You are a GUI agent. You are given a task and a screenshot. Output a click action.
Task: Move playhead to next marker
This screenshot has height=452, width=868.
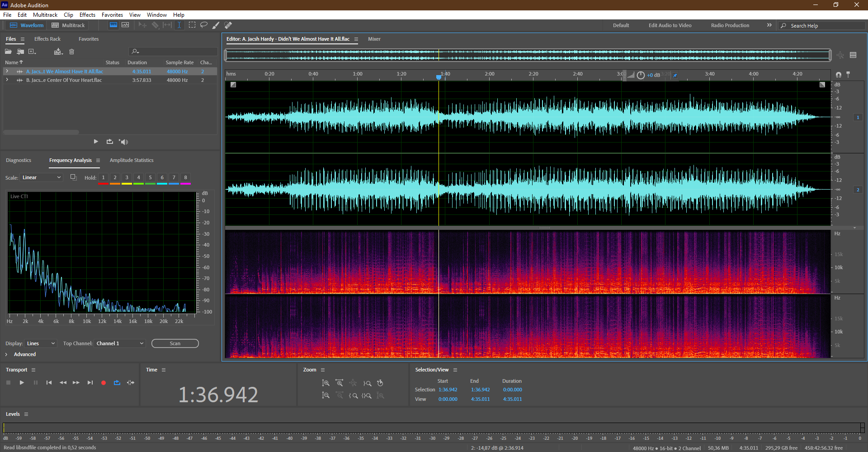pos(90,383)
